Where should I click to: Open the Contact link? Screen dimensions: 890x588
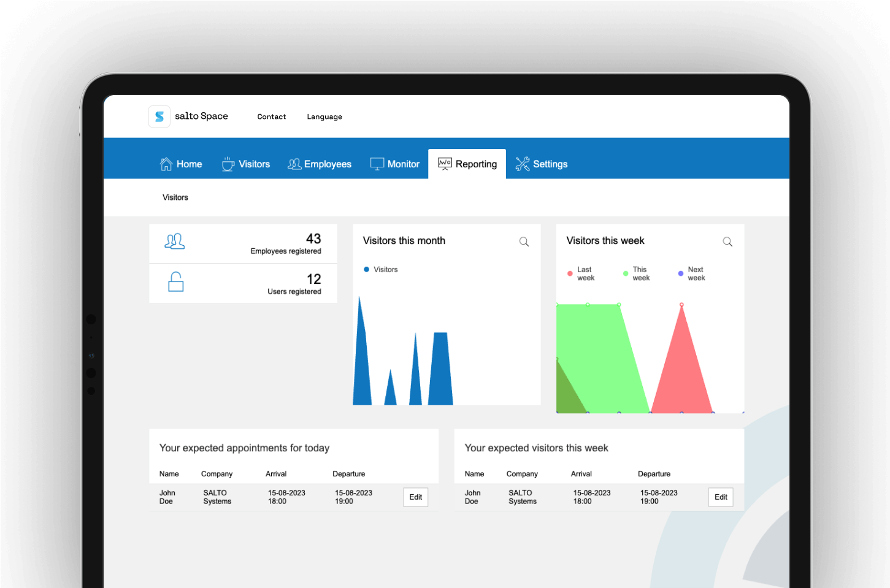272,116
